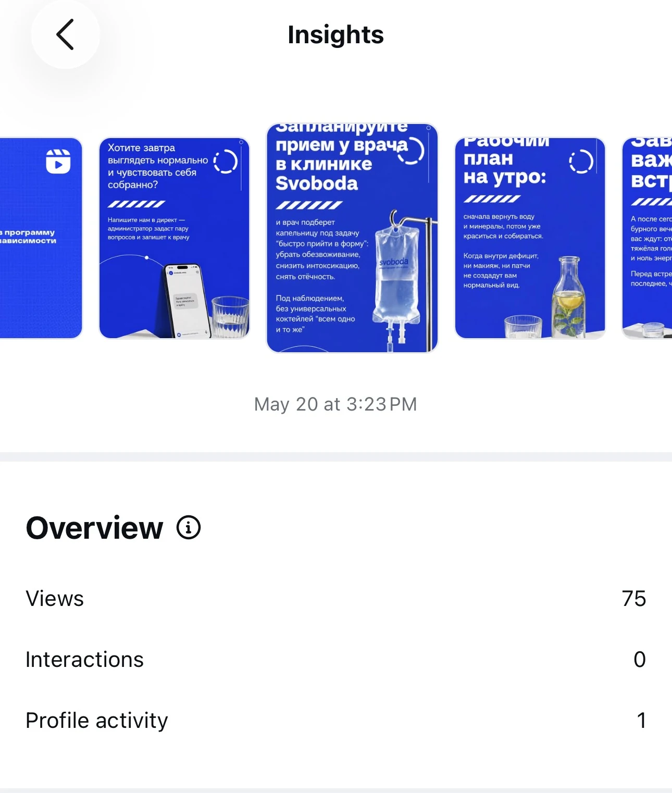Click the Interactions count 0
Screen dimensions: 672x793
coord(640,659)
